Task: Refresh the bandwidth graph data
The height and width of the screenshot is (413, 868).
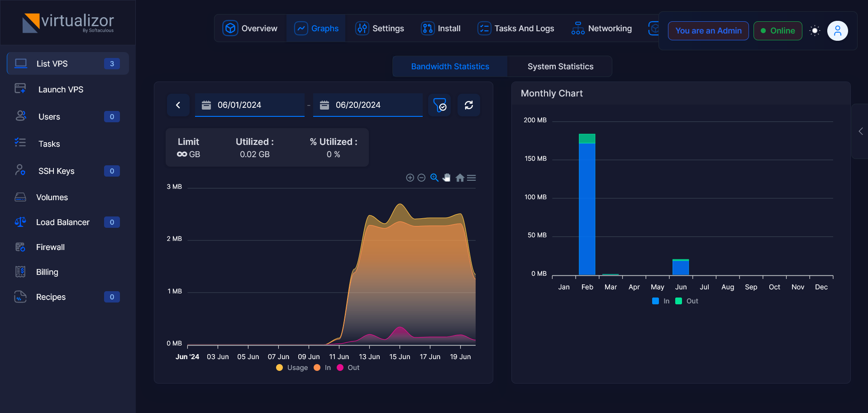Action: (x=469, y=105)
